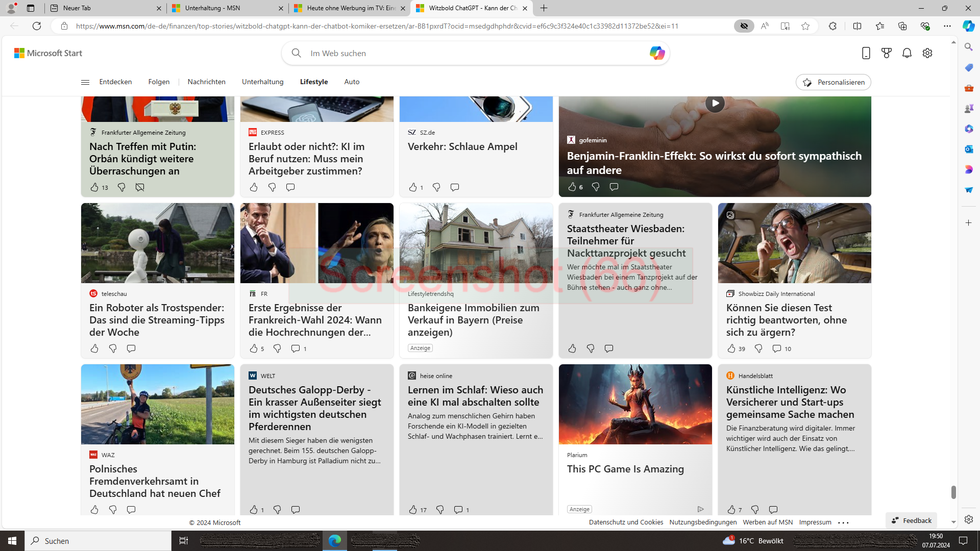Open hamburger menu beside Entdecken
The width and height of the screenshot is (980, 551).
coord(85,82)
